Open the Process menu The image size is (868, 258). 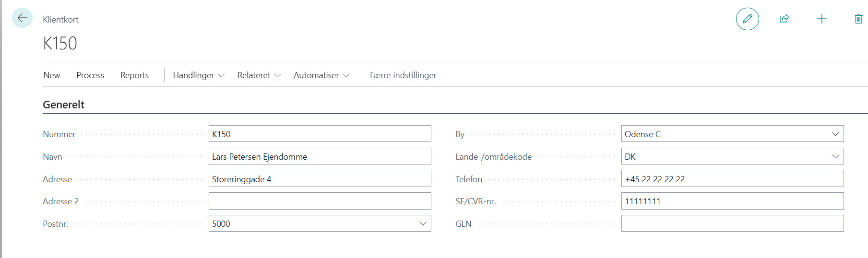coord(90,75)
